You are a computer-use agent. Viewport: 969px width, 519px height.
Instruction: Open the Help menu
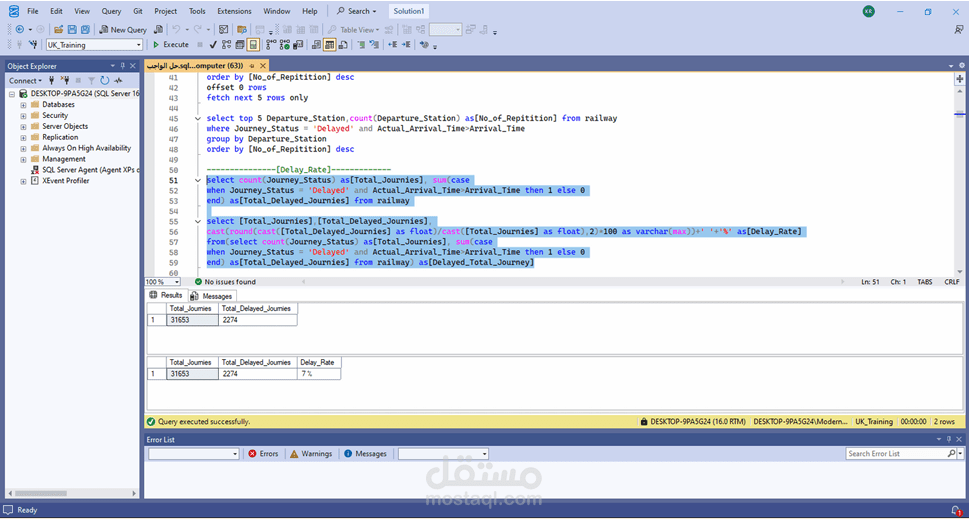[310, 11]
